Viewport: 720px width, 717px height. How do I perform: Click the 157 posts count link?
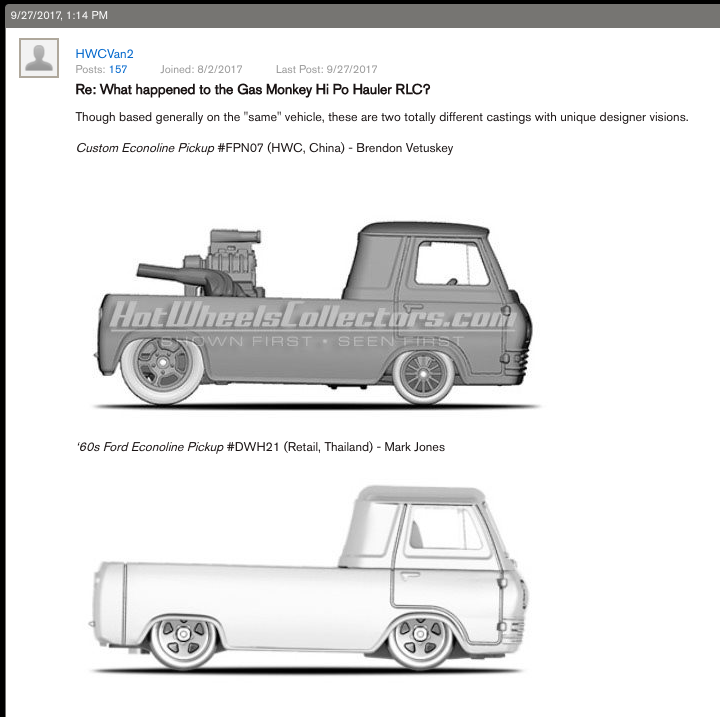pos(117,69)
